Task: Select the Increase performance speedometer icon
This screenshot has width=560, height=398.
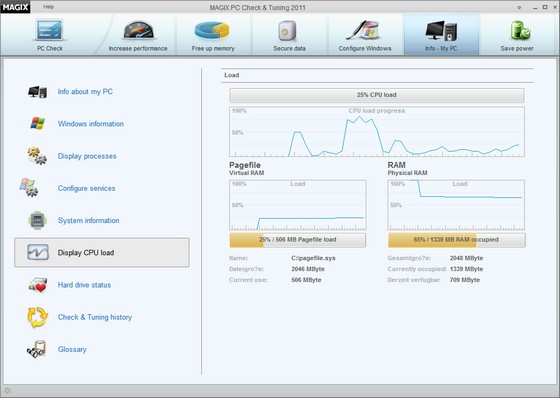Action: pyautogui.click(x=139, y=30)
